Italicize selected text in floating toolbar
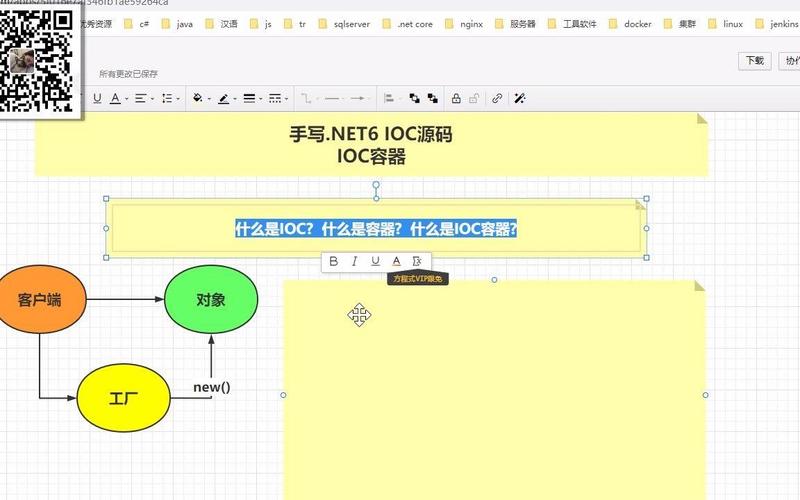Screen dimensions: 800x500 click(354, 261)
